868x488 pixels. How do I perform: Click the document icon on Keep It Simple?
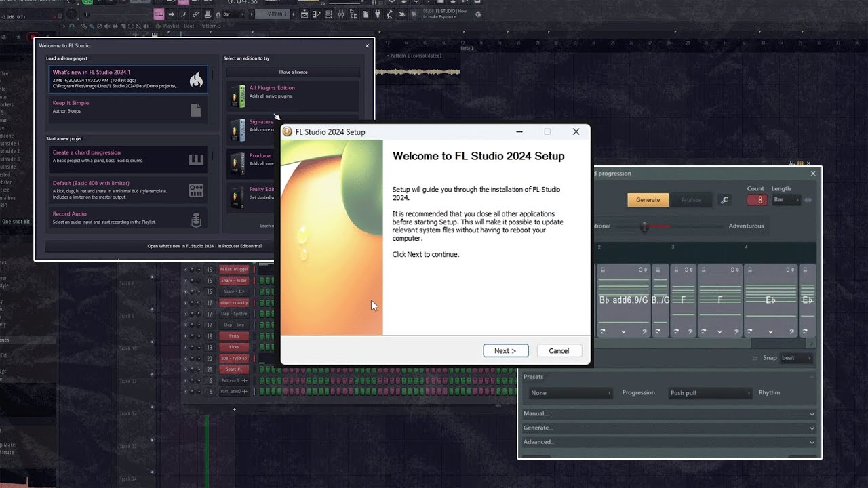click(196, 110)
